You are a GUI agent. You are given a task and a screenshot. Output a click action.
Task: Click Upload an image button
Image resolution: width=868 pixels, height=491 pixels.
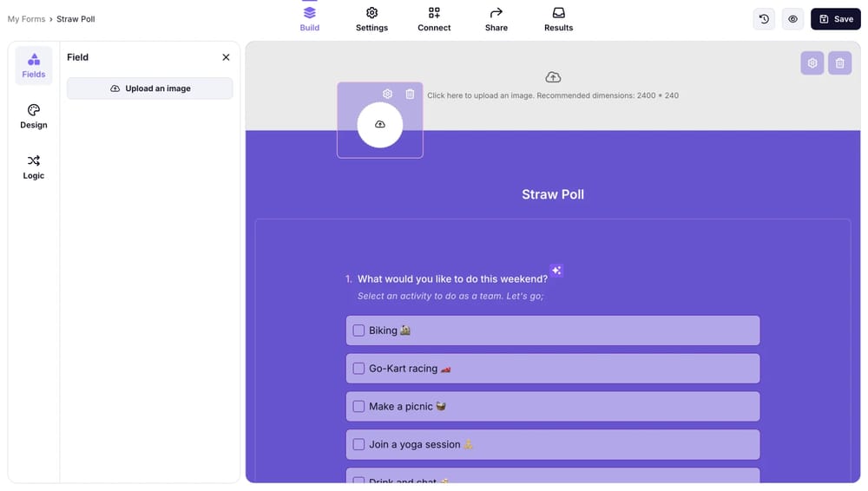coord(150,88)
